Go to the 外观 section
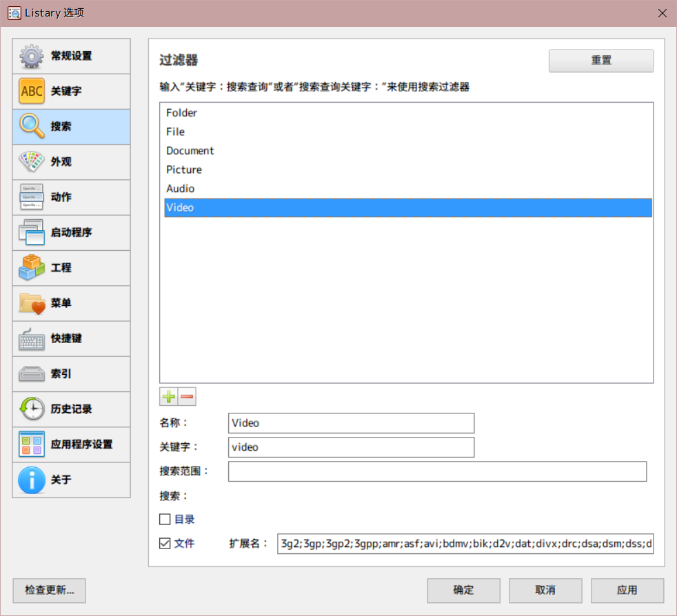This screenshot has height=616, width=677. (71, 162)
